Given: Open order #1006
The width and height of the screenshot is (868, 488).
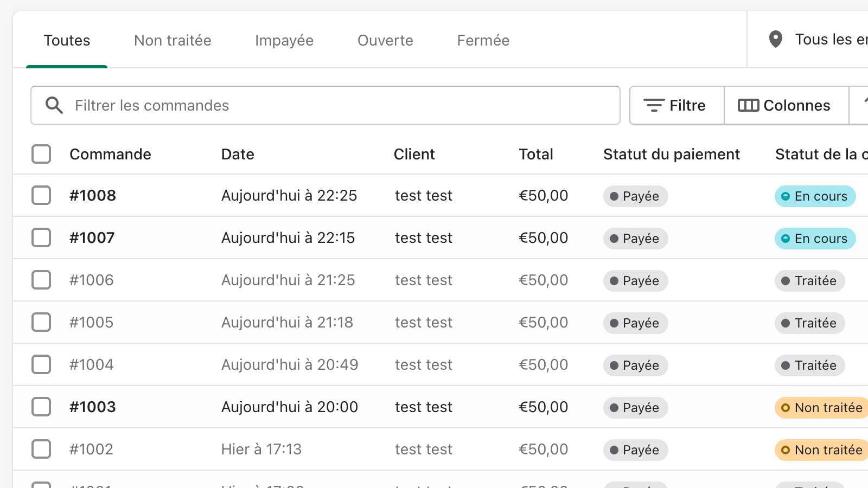Looking at the screenshot, I should pos(92,280).
